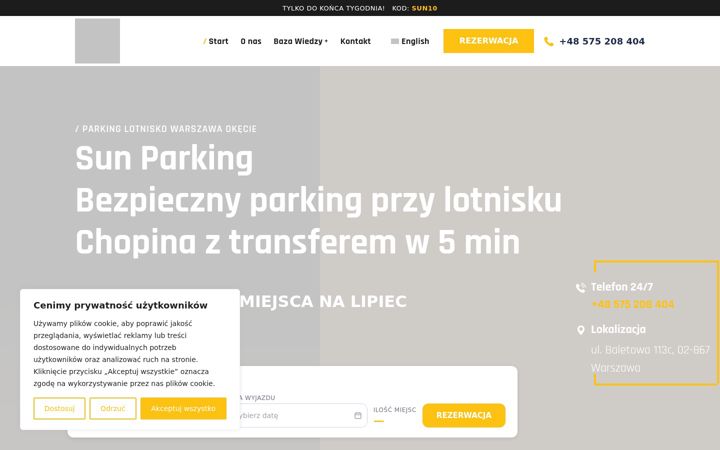Open the calendar icon in date field
This screenshot has height=450, width=720.
coord(358,416)
